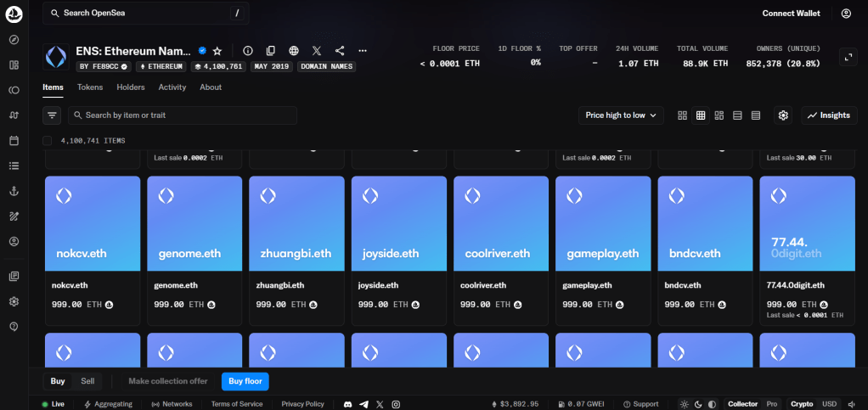
Task: Switch the mode toggle to Pro
Action: [x=771, y=404]
